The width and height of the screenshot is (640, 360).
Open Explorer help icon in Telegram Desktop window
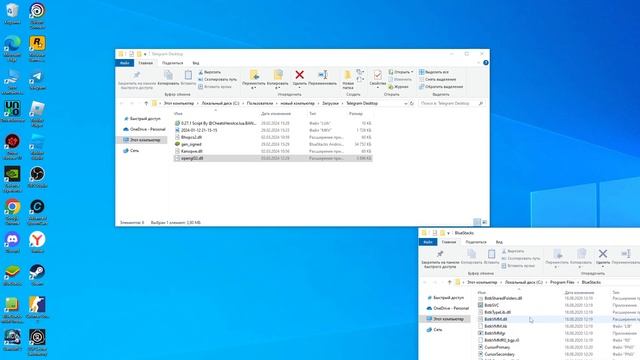(x=486, y=63)
